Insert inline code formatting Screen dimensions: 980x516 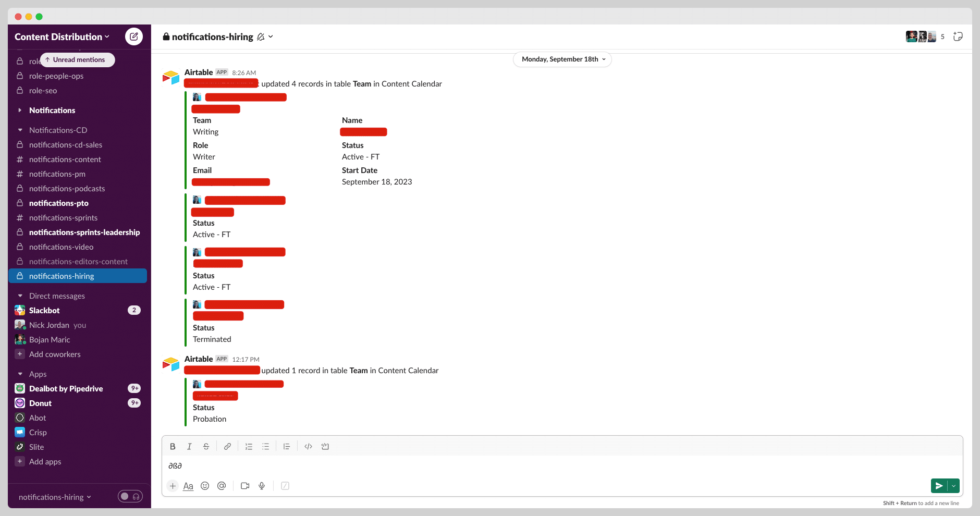tap(308, 447)
